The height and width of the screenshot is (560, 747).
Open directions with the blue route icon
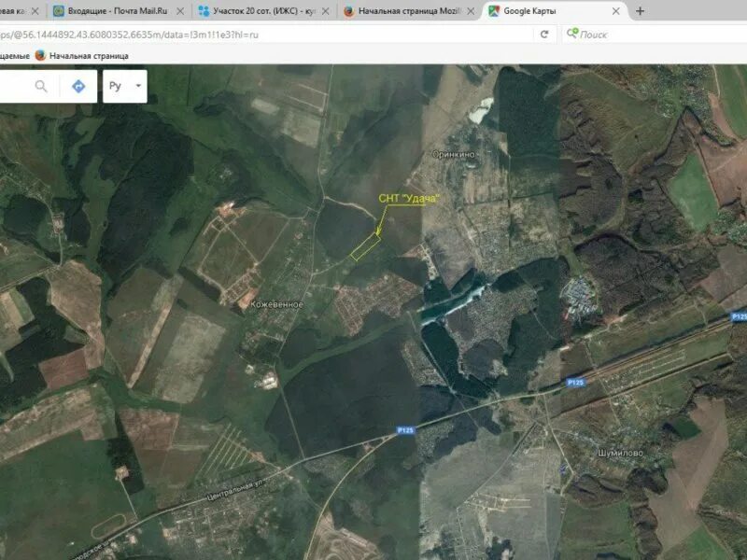[78, 86]
